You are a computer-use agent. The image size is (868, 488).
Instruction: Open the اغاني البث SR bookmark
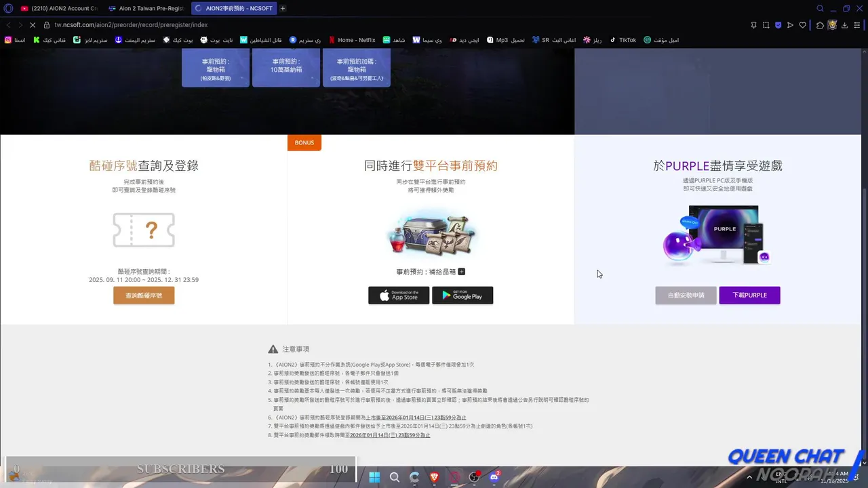coord(554,40)
